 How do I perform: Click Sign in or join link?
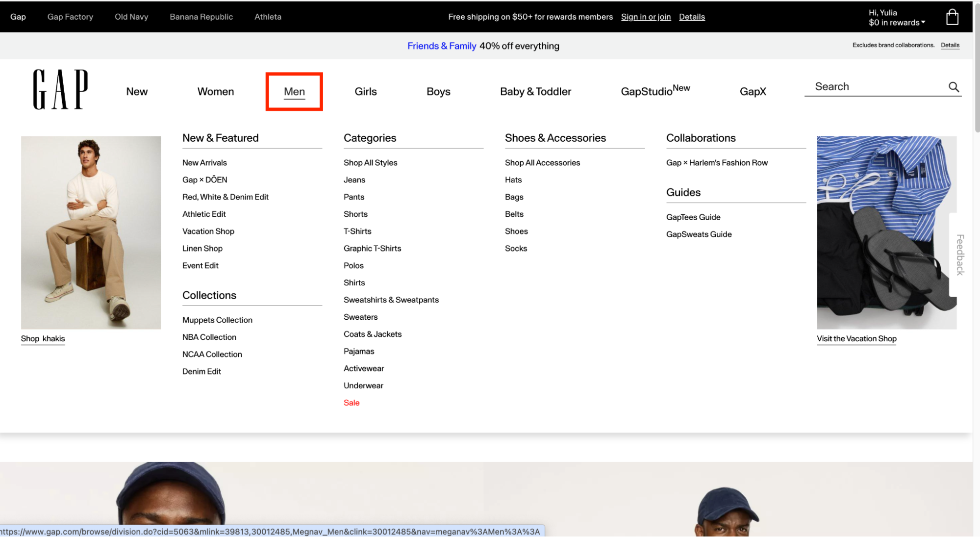(645, 17)
